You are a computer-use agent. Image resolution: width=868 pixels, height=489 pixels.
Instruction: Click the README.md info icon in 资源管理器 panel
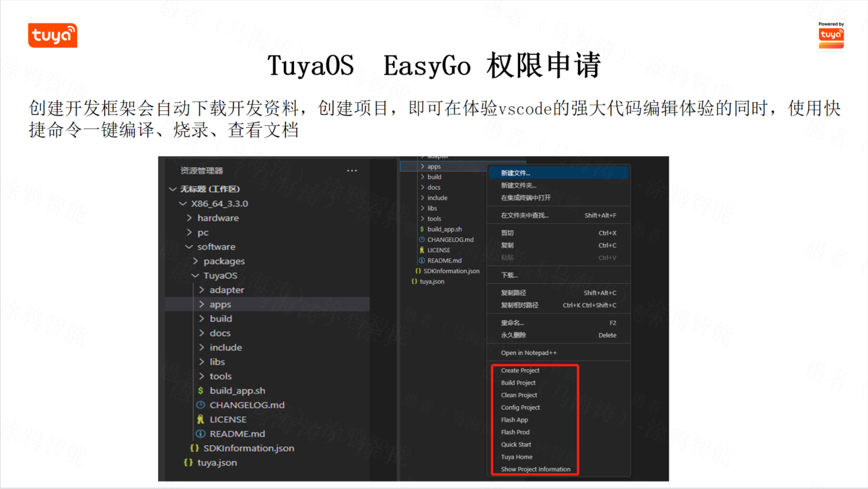click(x=201, y=434)
